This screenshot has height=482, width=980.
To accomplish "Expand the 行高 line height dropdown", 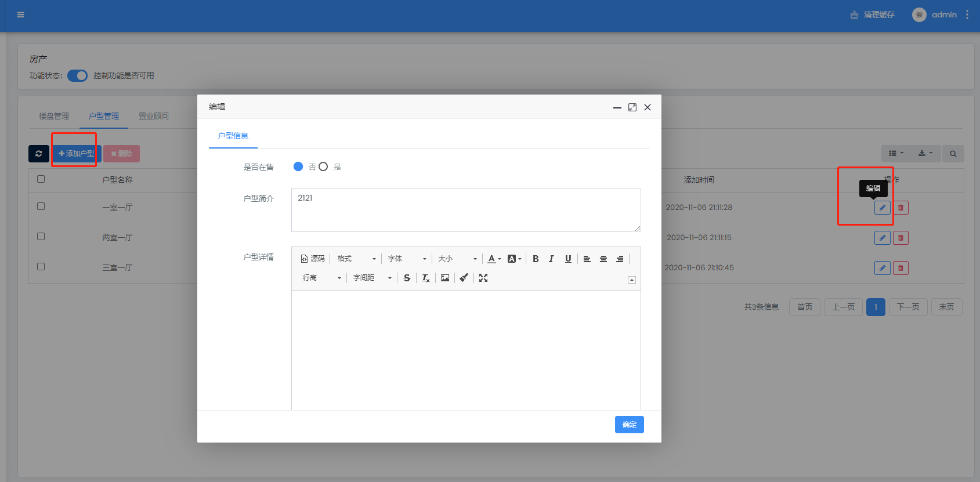I will pos(322,278).
